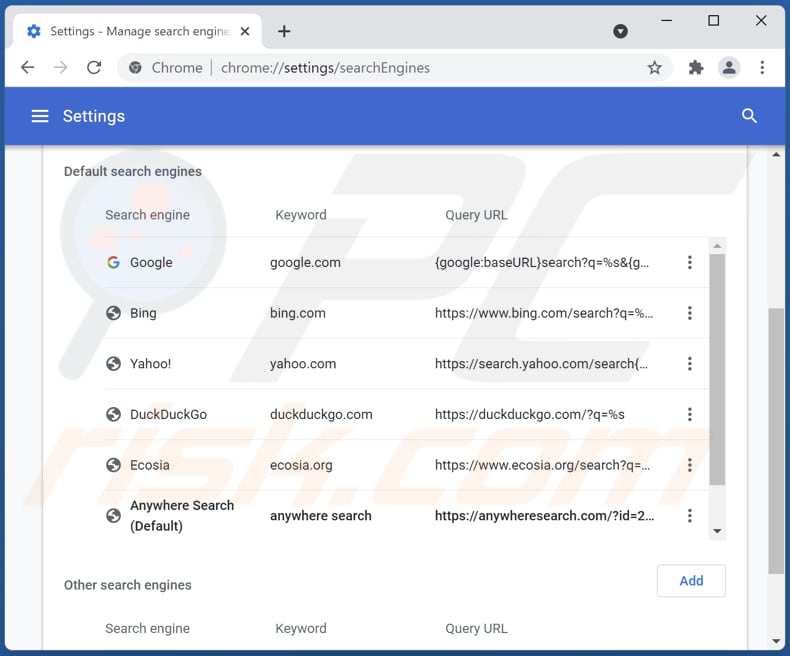Open more actions for DuckDuckGo
The width and height of the screenshot is (790, 656).
coord(690,415)
